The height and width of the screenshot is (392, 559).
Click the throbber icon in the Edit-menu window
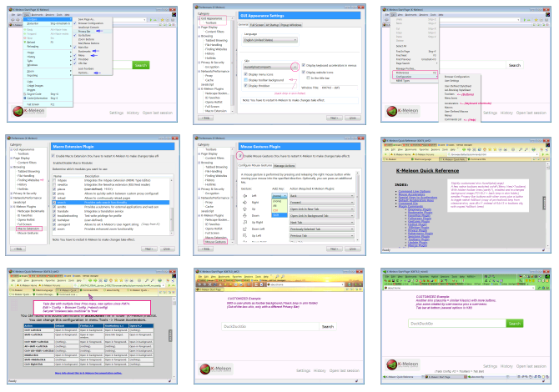(x=548, y=15)
